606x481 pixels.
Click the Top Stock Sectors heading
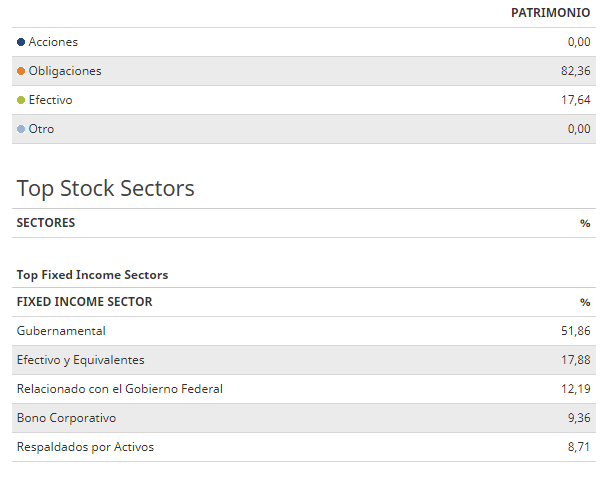[106, 188]
